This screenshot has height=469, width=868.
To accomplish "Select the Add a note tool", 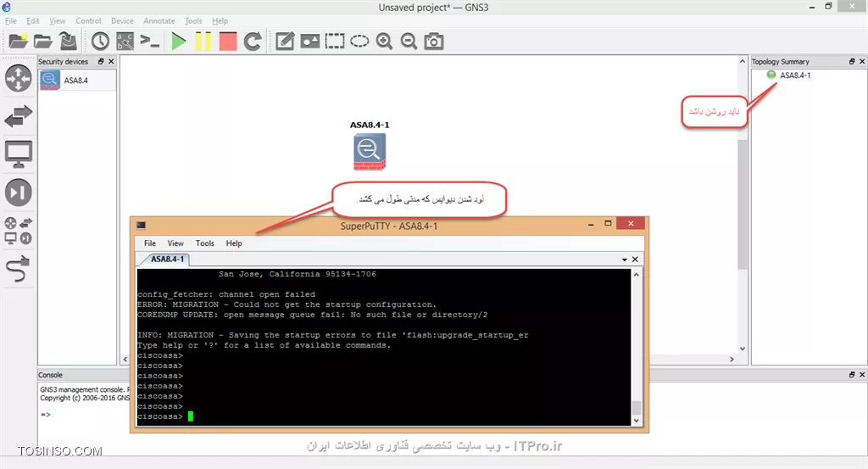I will [x=285, y=41].
